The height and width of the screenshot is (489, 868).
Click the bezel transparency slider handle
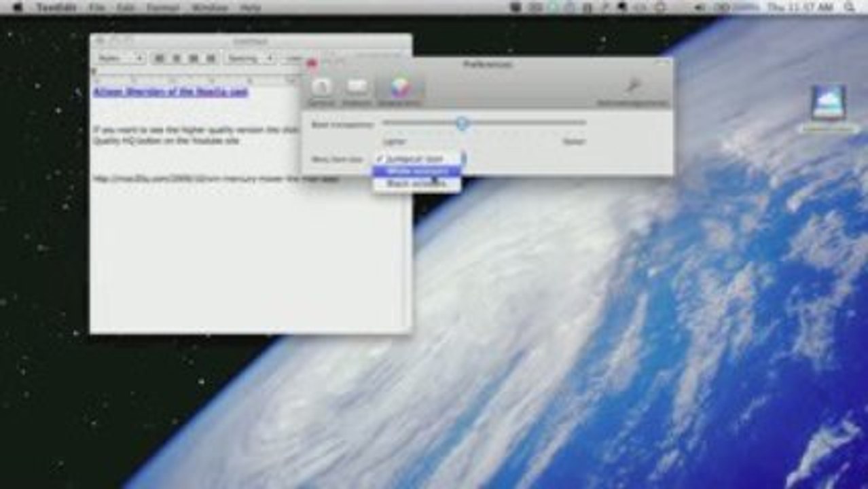click(462, 123)
